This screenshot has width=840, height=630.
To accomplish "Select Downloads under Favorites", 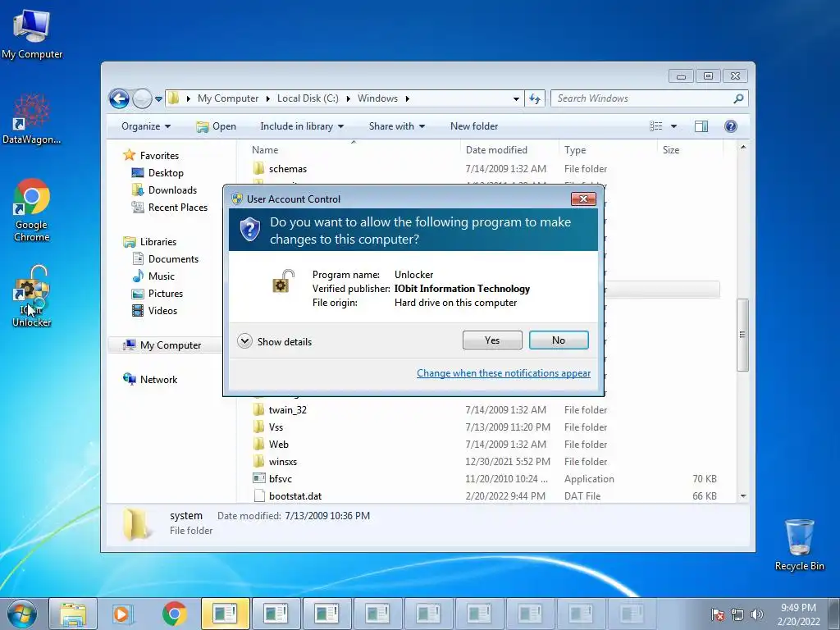I will (172, 190).
